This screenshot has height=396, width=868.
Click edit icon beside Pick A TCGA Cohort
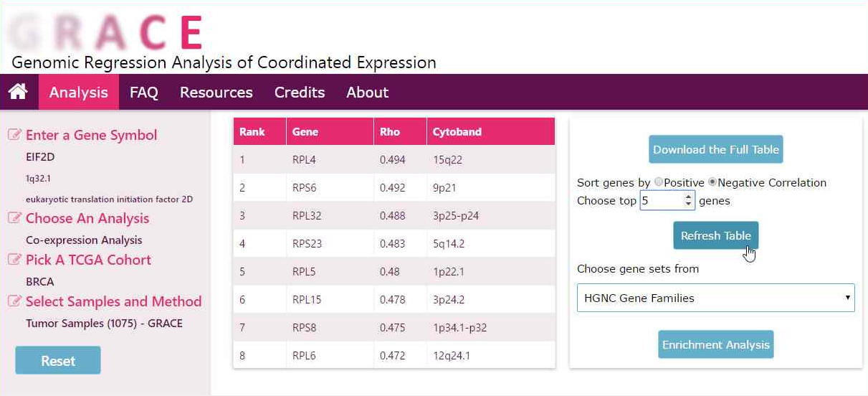point(14,260)
